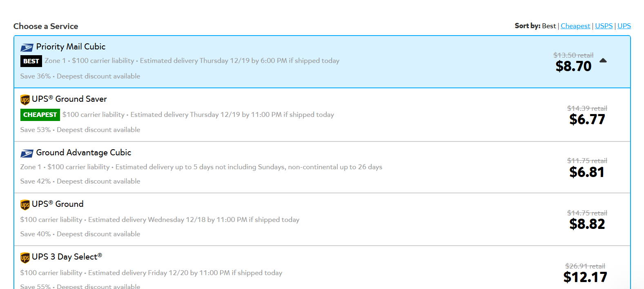Click the UPS shield icon beside Ground Saver
The image size is (644, 289).
click(x=25, y=100)
